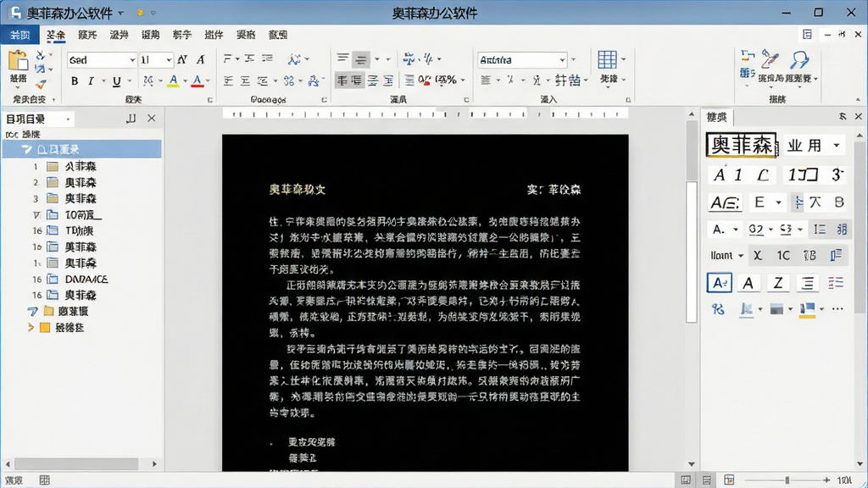Click the 'AE' underlined icon in right pane
Viewport: 868px width, 488px height.
[725, 202]
